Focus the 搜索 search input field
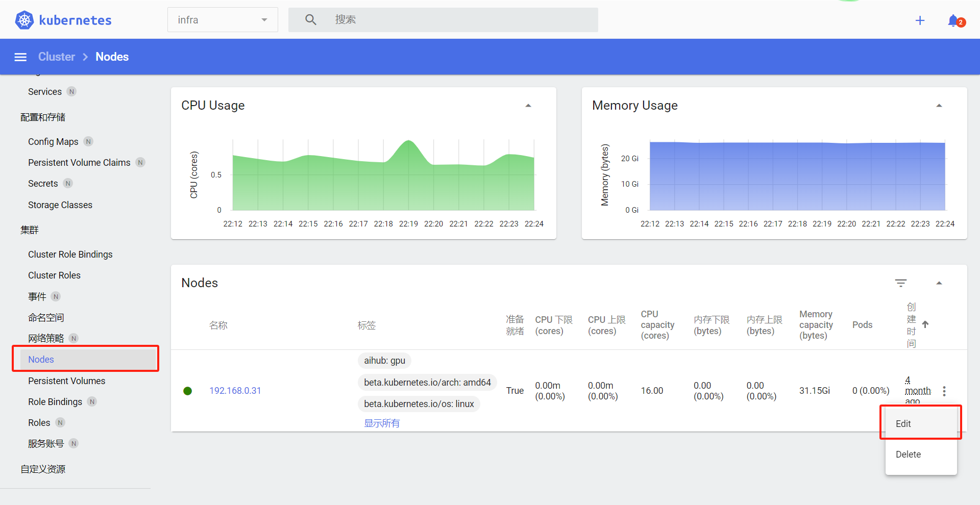 443,20
